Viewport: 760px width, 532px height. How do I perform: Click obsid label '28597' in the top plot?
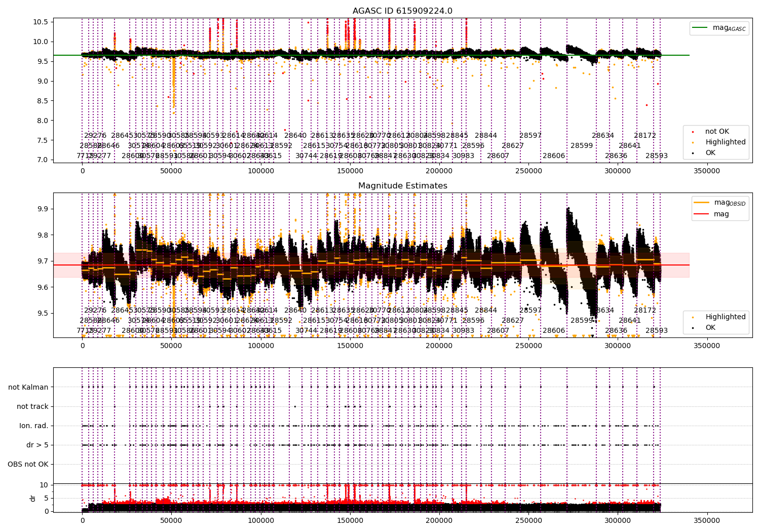(x=530, y=135)
